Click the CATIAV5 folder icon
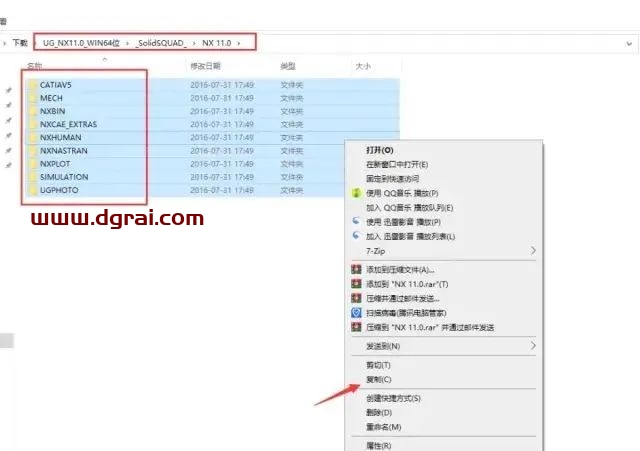 click(33, 85)
